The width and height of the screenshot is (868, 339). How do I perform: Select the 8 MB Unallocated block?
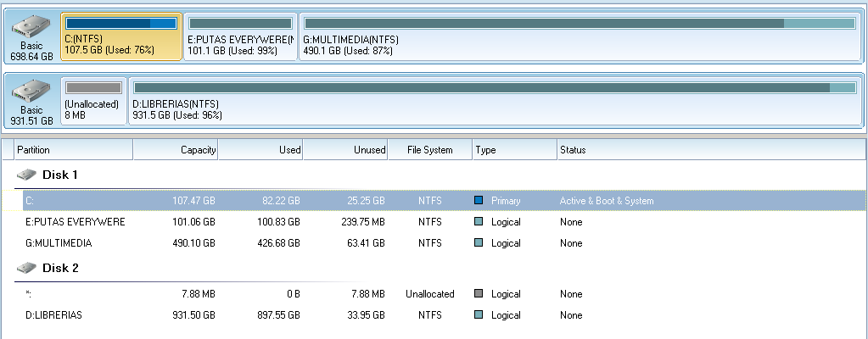click(x=93, y=100)
